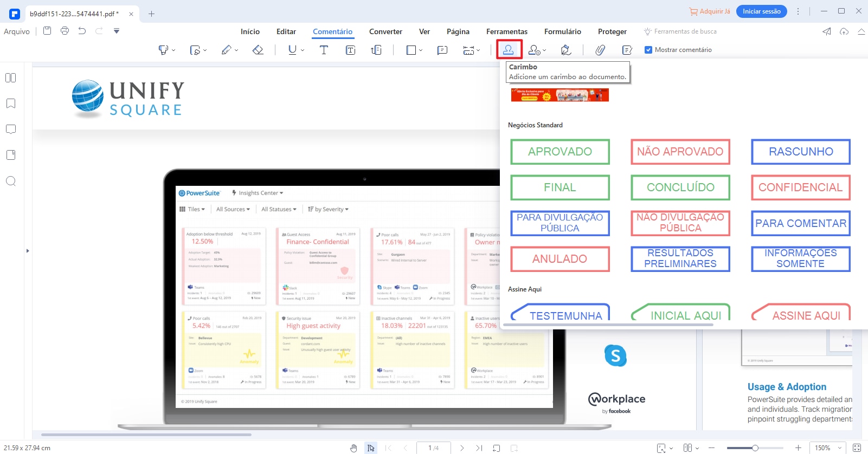This screenshot has width=868, height=454.
Task: Click the Adquirir Já link
Action: [x=710, y=11]
